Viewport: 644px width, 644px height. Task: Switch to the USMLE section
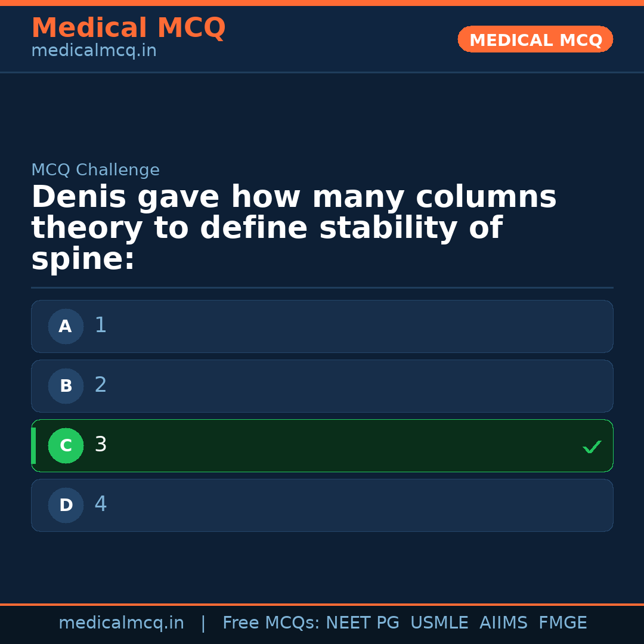[439, 623]
